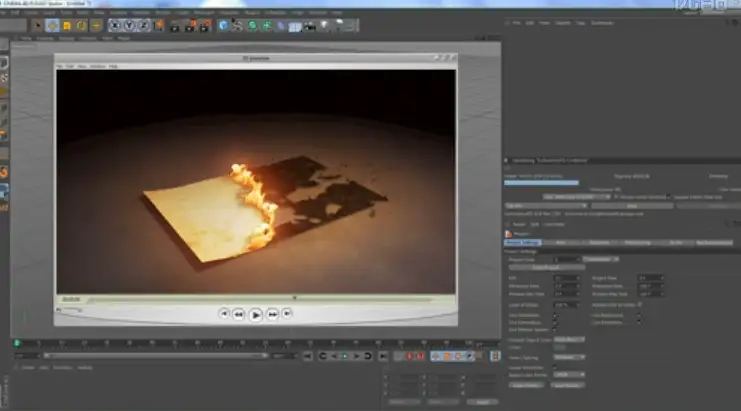
Task: Click the timeline preview range bar
Action: [155, 356]
